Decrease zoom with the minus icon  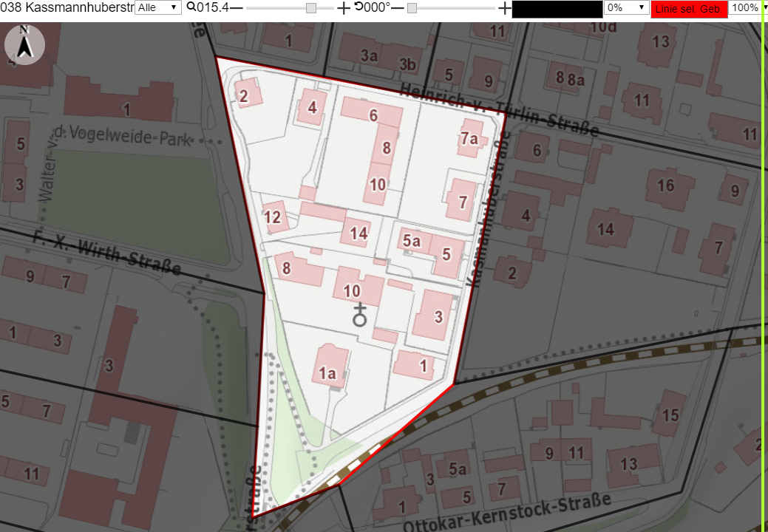(237, 8)
